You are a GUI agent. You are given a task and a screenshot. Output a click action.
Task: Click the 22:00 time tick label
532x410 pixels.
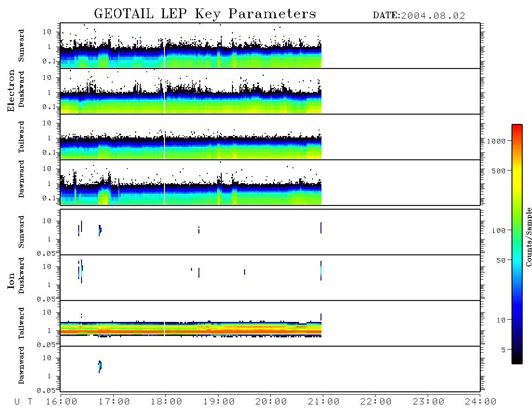pos(376,402)
